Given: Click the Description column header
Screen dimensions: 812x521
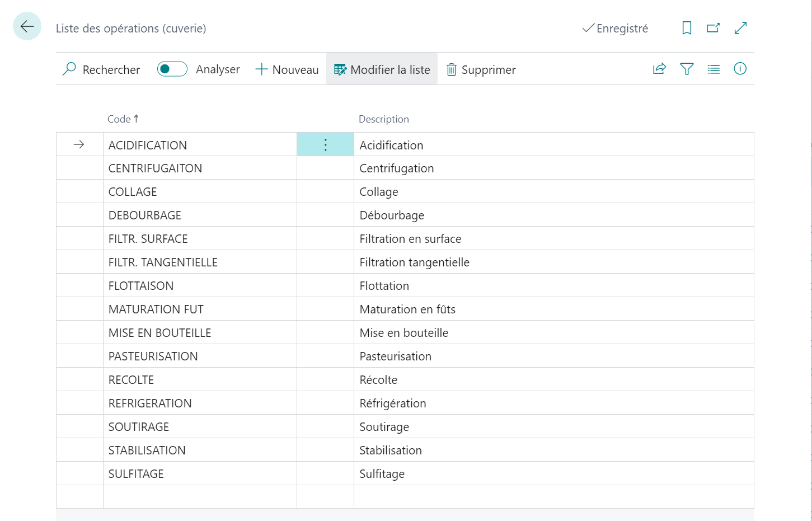Looking at the screenshot, I should point(383,119).
